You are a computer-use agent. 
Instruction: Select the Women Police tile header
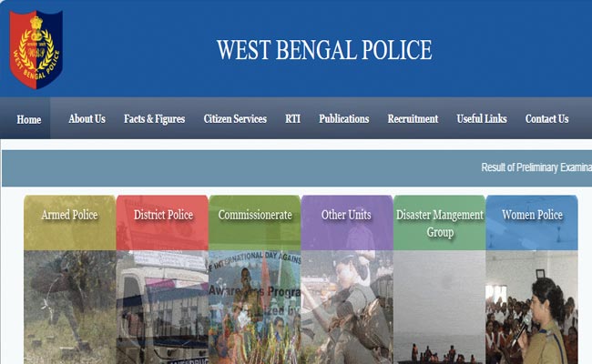coord(532,223)
